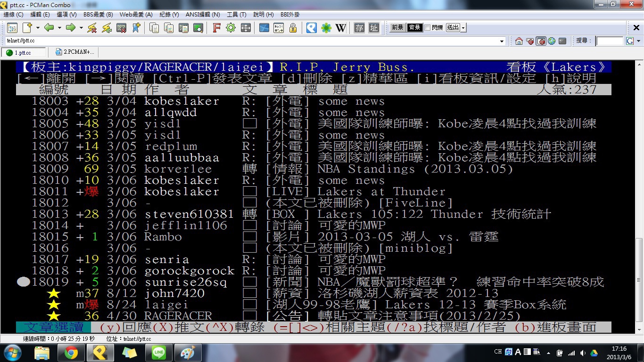Open the site list toolbar icon
The image size is (644, 362).
point(12,28)
